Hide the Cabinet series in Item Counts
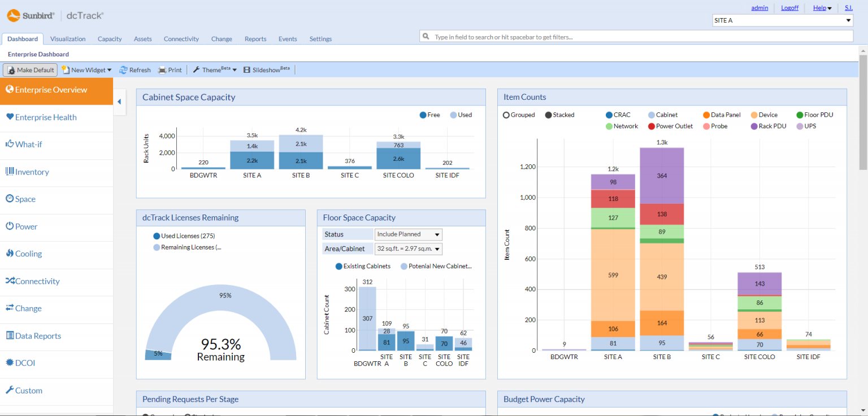 pos(663,115)
